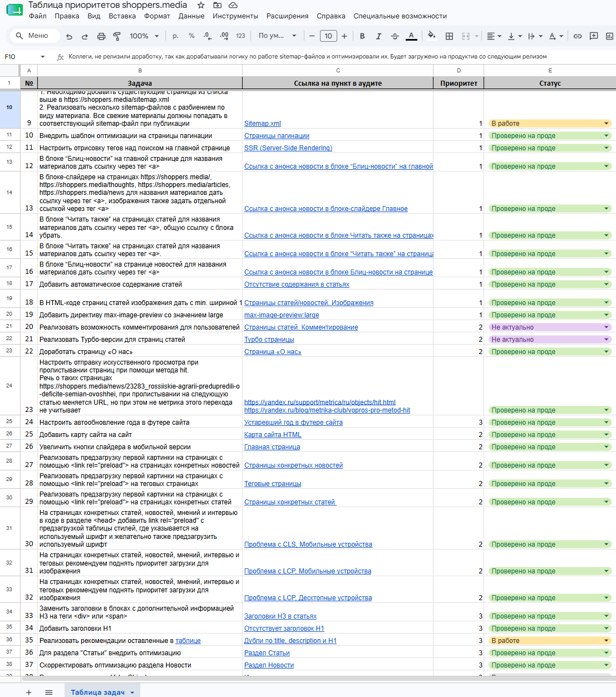Decrease font size with minus button
The width and height of the screenshot is (616, 697).
[312, 36]
